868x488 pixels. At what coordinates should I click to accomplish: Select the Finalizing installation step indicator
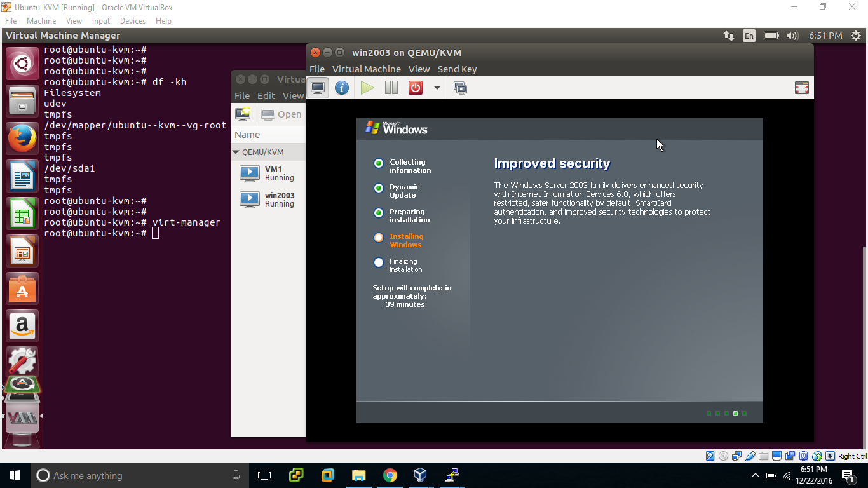[x=379, y=262]
